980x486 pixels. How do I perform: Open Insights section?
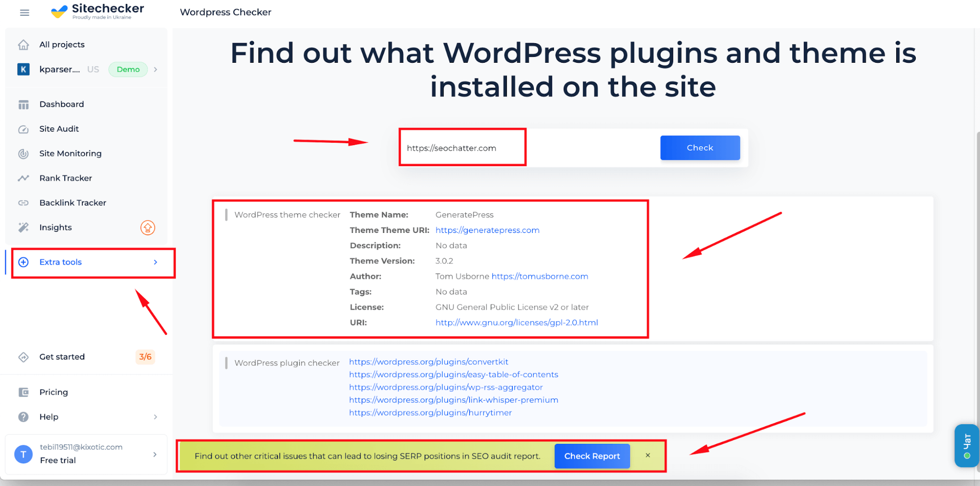tap(55, 227)
